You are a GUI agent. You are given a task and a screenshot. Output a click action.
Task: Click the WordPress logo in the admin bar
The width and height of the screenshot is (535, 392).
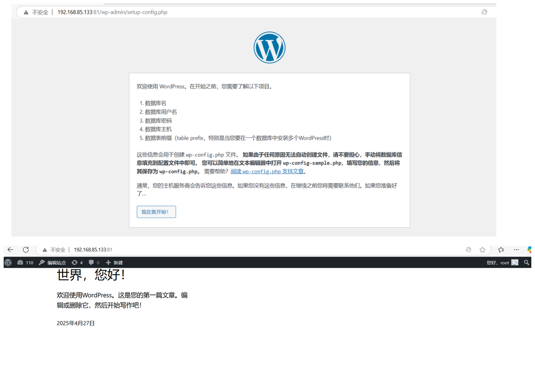[8, 263]
